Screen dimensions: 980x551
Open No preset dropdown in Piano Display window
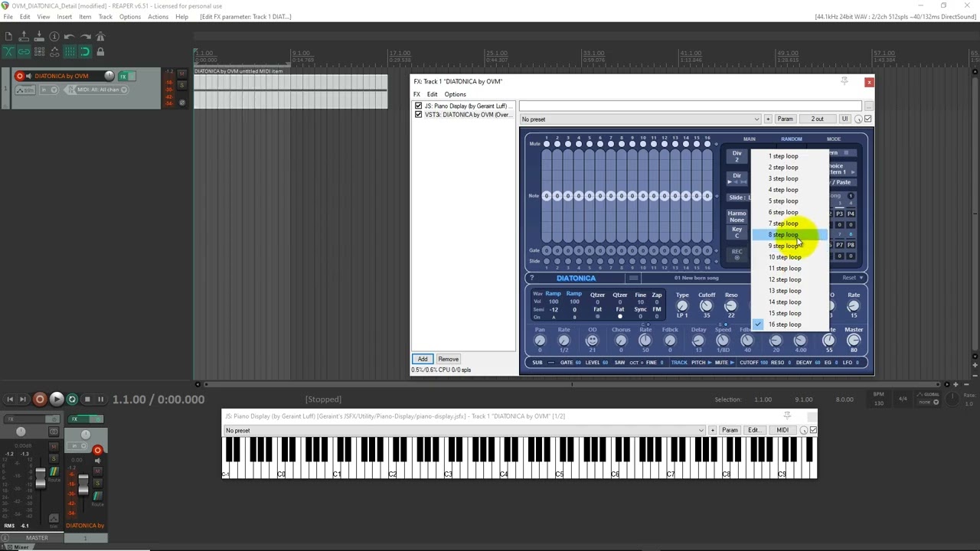pos(464,430)
